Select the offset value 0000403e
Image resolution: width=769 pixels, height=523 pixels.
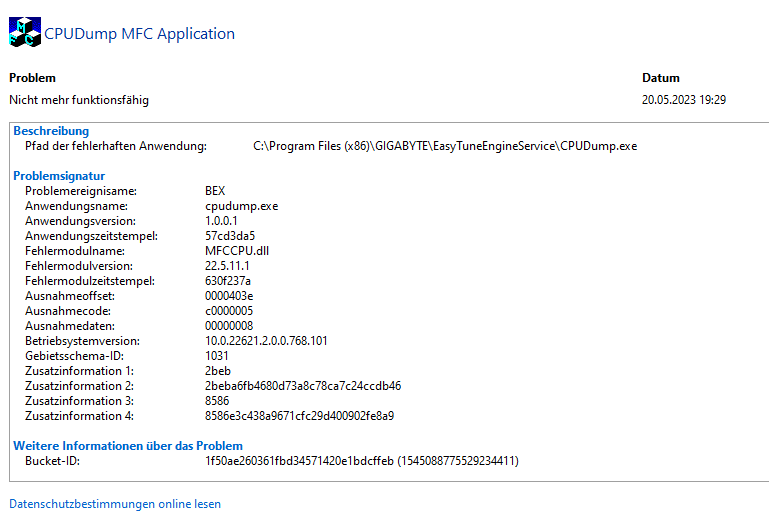pyautogui.click(x=229, y=296)
